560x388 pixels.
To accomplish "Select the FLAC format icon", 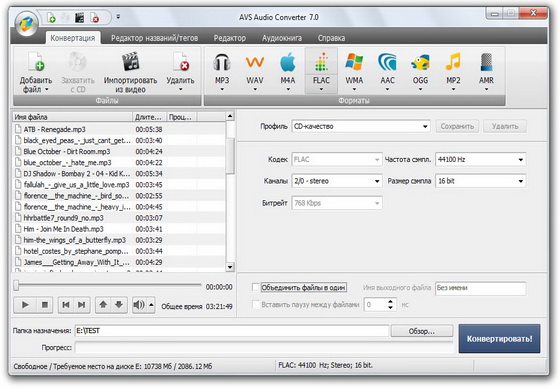I will tap(321, 63).
